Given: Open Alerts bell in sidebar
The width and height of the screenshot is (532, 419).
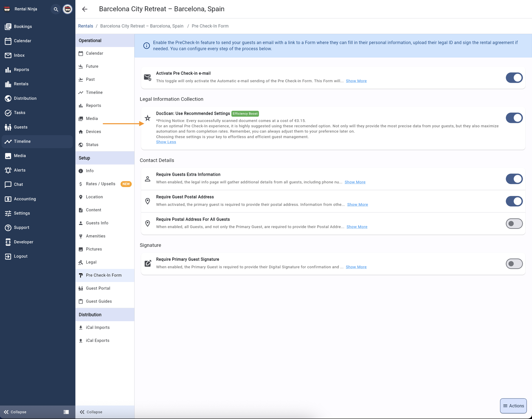Looking at the screenshot, I should tap(20, 170).
